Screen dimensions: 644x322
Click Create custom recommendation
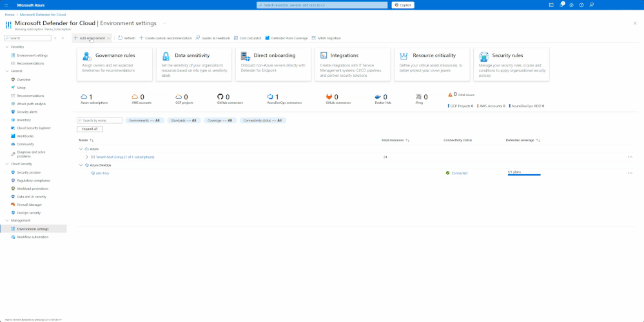pos(166,38)
